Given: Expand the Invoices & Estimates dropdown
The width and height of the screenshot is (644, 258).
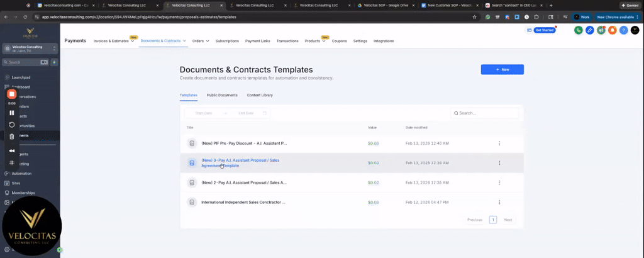Looking at the screenshot, I should pos(133,41).
